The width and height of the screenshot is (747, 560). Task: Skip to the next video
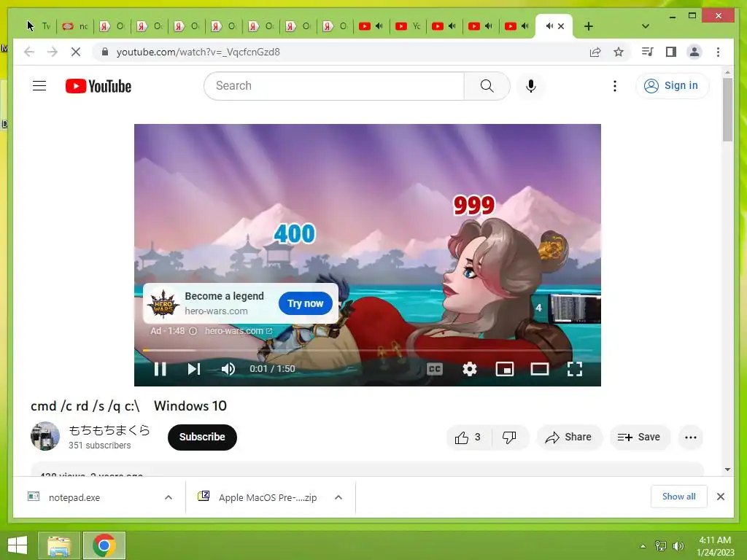[193, 368]
